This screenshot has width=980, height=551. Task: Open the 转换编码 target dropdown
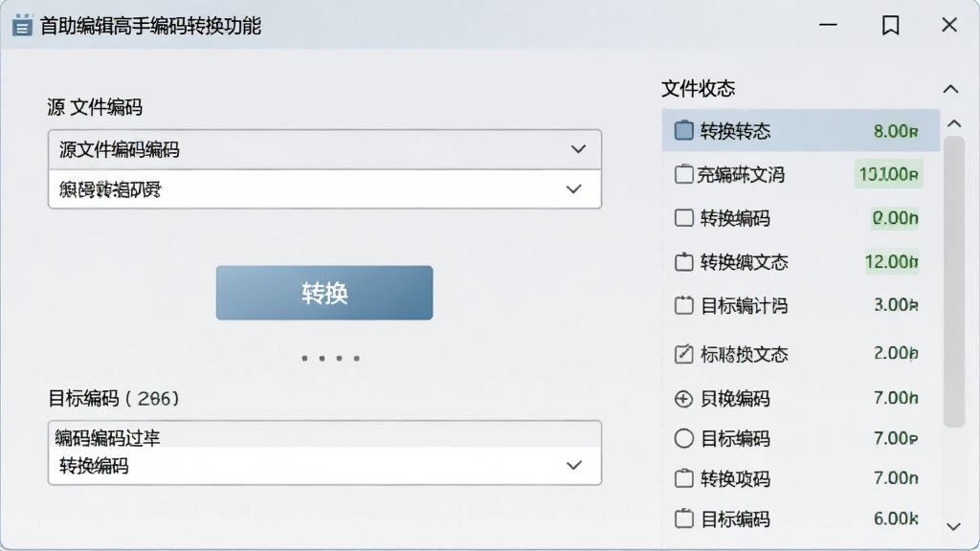click(x=324, y=466)
